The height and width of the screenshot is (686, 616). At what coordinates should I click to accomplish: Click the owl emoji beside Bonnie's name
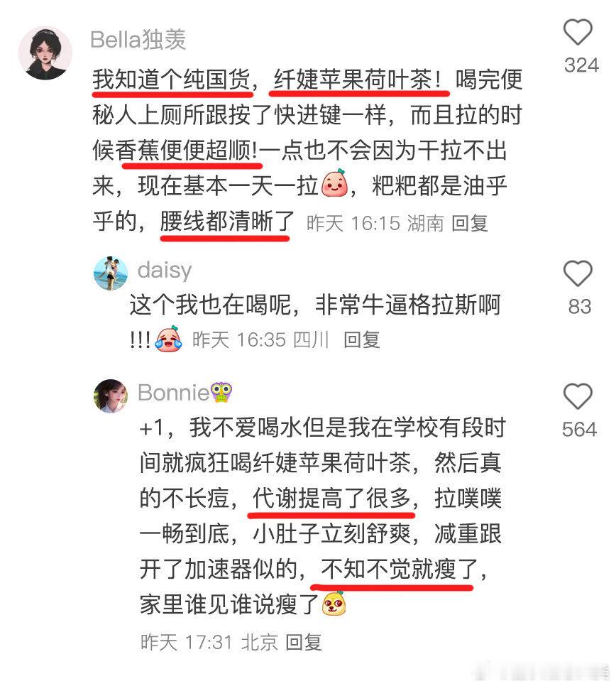[221, 393]
